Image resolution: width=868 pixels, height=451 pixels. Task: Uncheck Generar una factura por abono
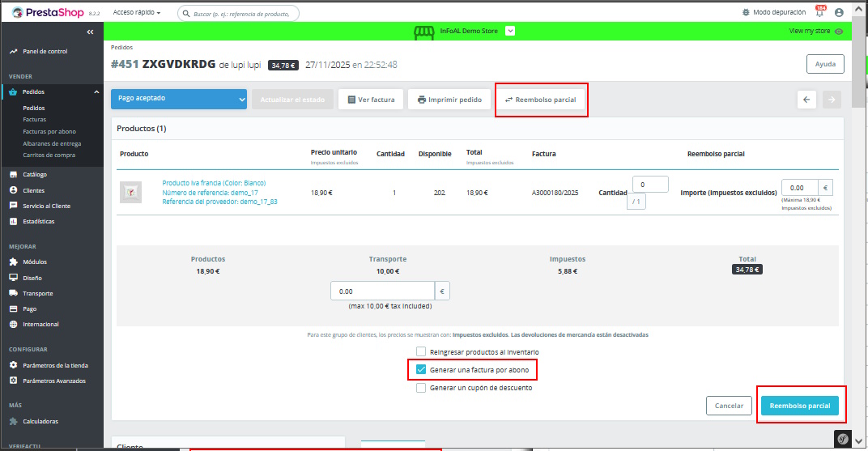click(x=421, y=370)
